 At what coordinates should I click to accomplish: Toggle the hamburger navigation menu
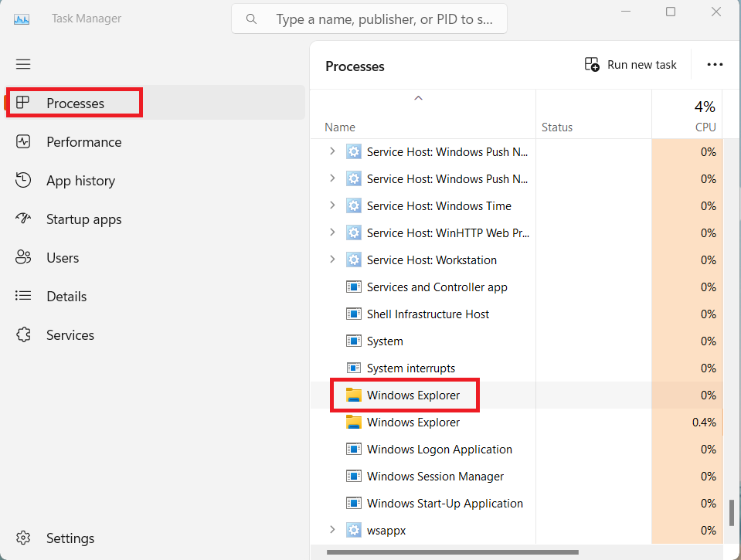pyautogui.click(x=23, y=64)
